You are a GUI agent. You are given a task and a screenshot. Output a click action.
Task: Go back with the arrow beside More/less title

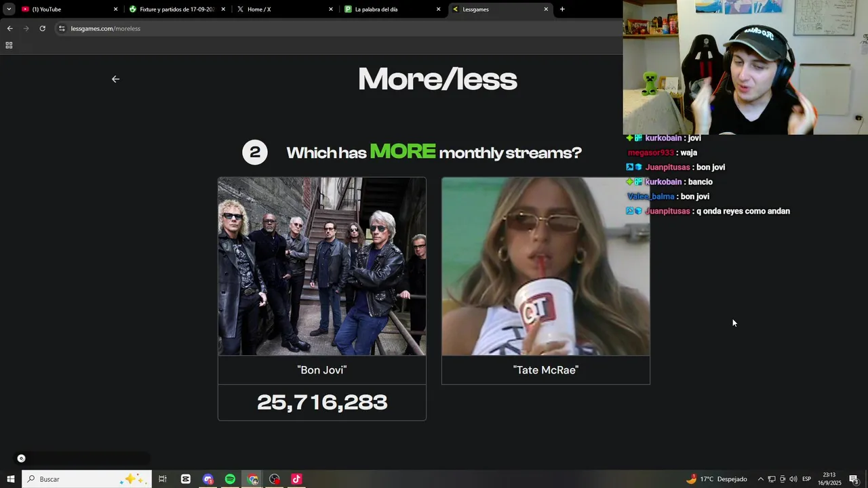pyautogui.click(x=115, y=79)
